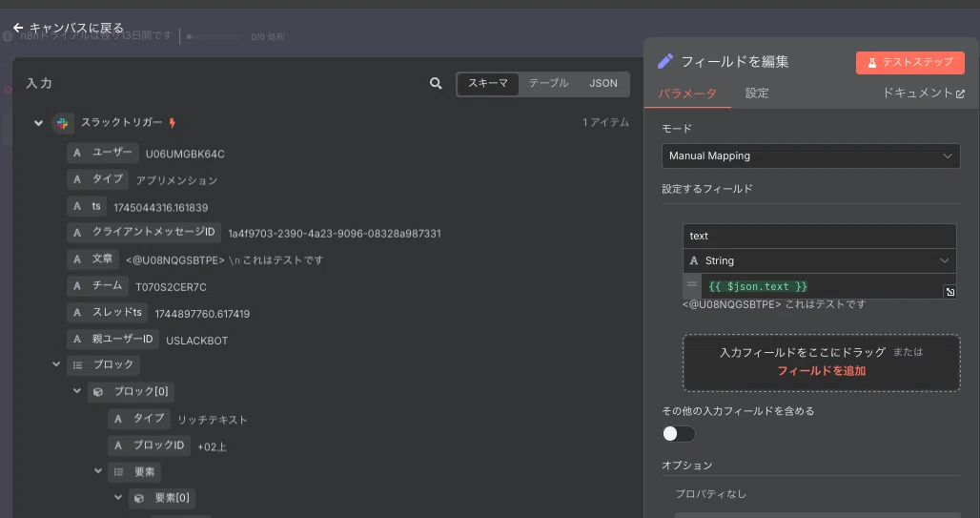Click the string type icon for ユーザー field
This screenshot has height=518, width=980.
coord(77,153)
